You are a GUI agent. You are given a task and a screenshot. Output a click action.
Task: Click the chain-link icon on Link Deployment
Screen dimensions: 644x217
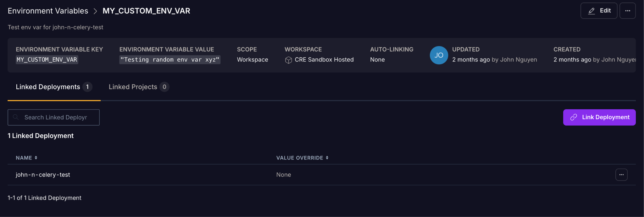point(574,117)
